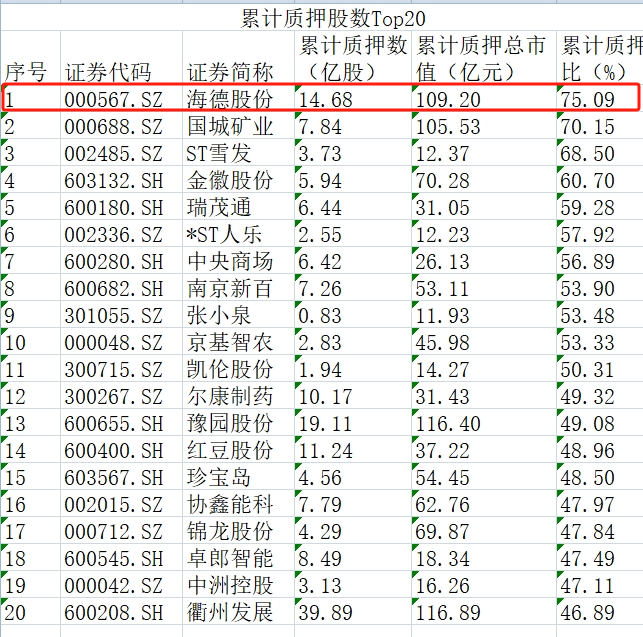Viewport: 643px width, 637px height.
Task: Select the 锦龙股份 cell
Action: pos(238,531)
